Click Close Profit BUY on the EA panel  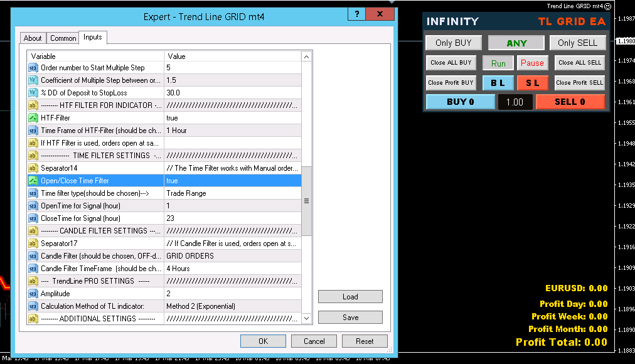point(451,83)
